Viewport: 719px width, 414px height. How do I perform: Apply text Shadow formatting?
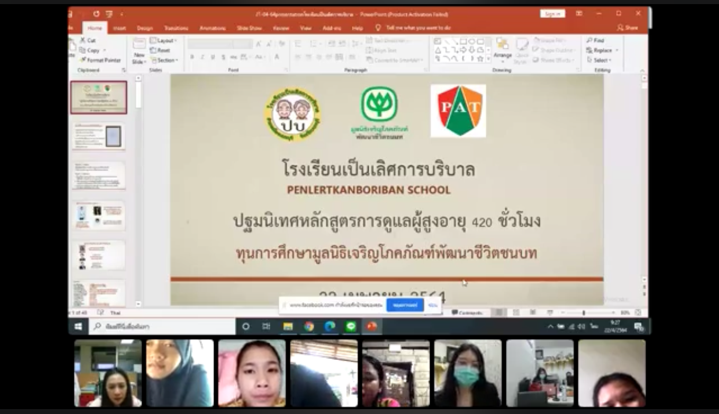pos(223,57)
